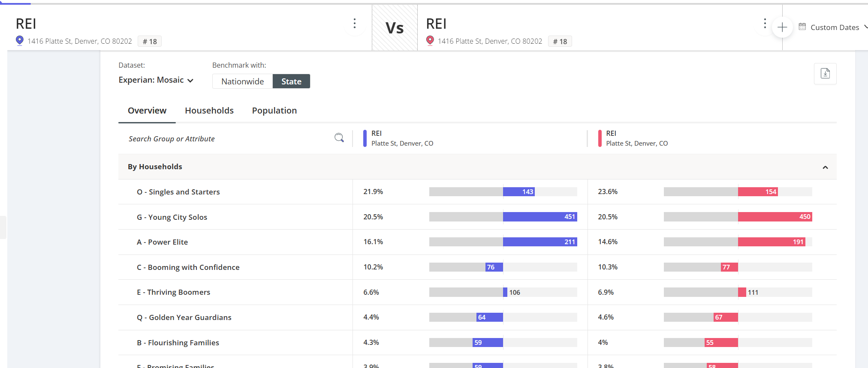
Task: Click the 4% value for Flourishing Families
Action: pos(603,342)
